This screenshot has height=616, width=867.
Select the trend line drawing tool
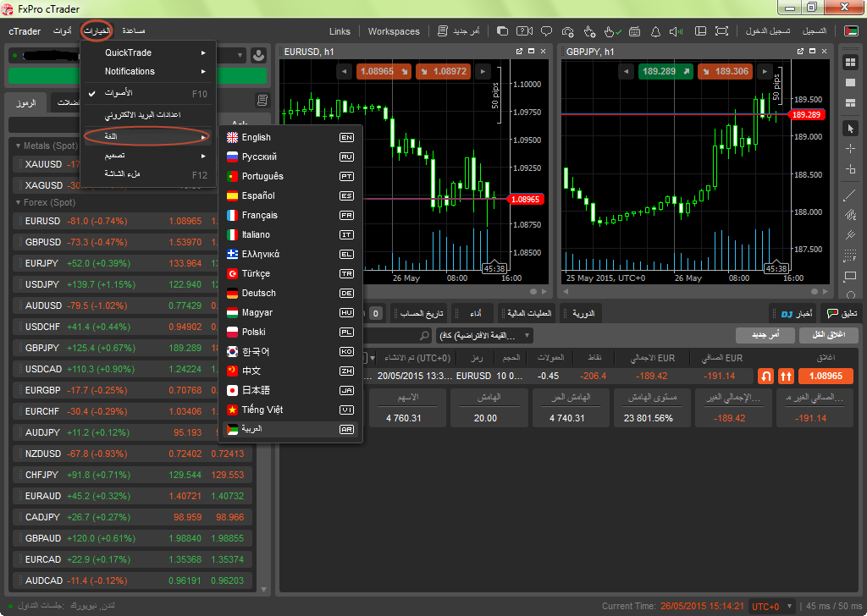[x=850, y=195]
